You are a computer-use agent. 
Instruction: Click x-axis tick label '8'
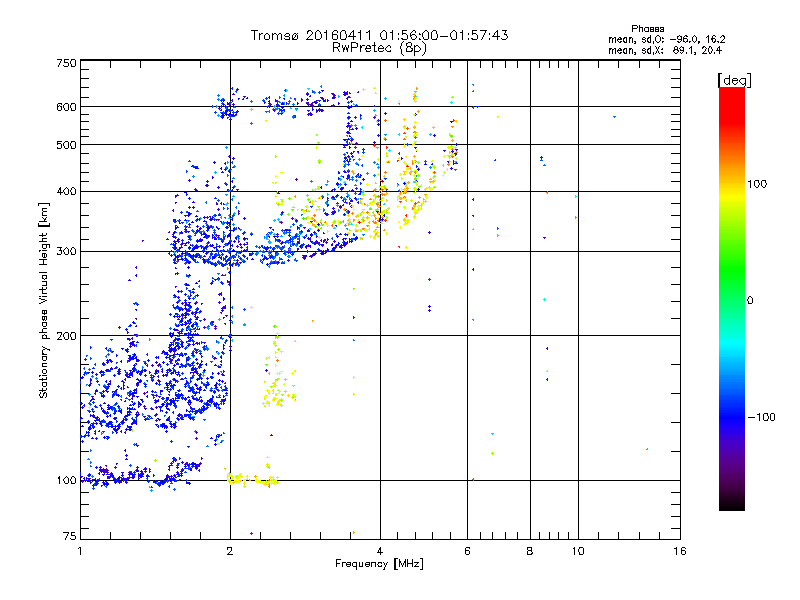click(530, 551)
